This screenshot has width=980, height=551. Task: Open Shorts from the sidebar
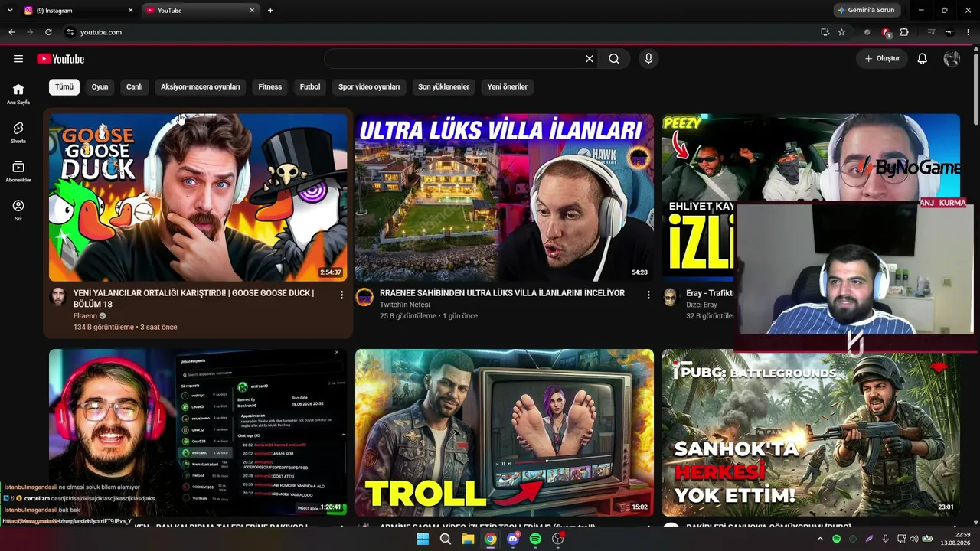pos(18,132)
